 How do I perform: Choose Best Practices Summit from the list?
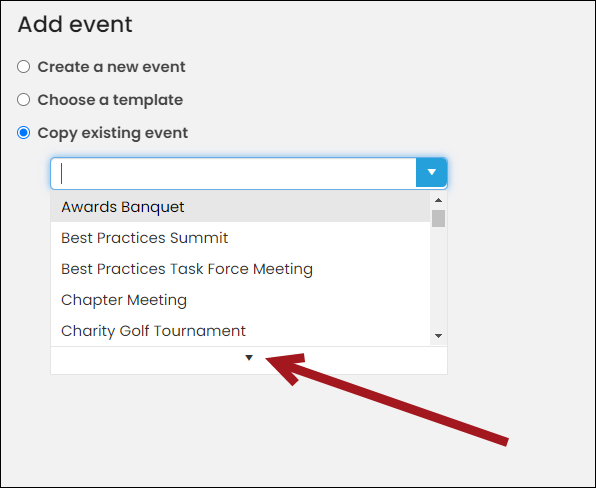coord(240,238)
